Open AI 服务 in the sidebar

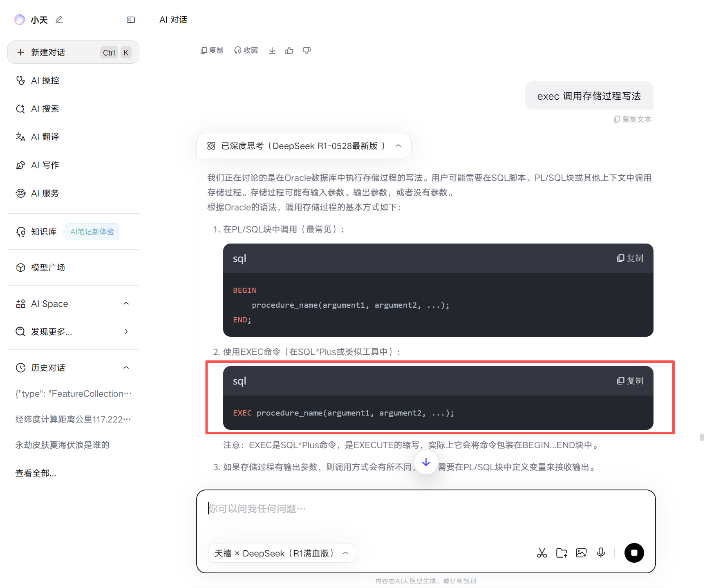click(x=73, y=193)
